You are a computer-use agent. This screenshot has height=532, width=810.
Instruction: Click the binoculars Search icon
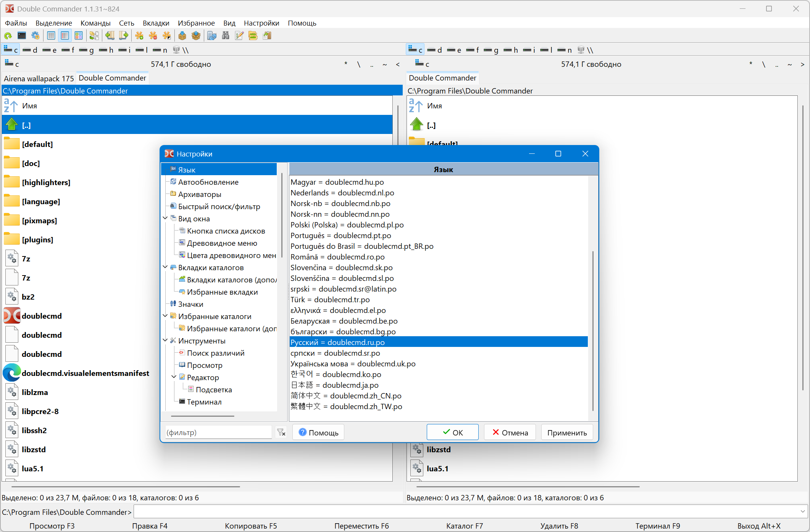click(x=226, y=36)
